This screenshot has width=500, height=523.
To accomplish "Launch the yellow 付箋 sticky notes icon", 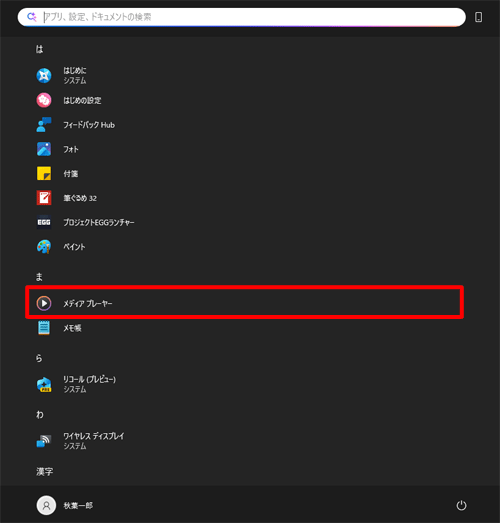I will [x=44, y=173].
